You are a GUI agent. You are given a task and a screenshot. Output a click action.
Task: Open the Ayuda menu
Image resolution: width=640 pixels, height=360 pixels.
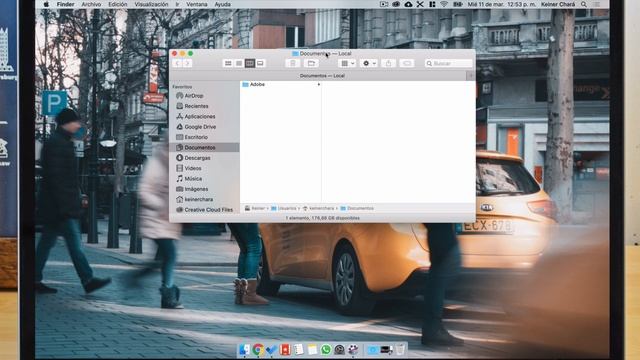[222, 4]
